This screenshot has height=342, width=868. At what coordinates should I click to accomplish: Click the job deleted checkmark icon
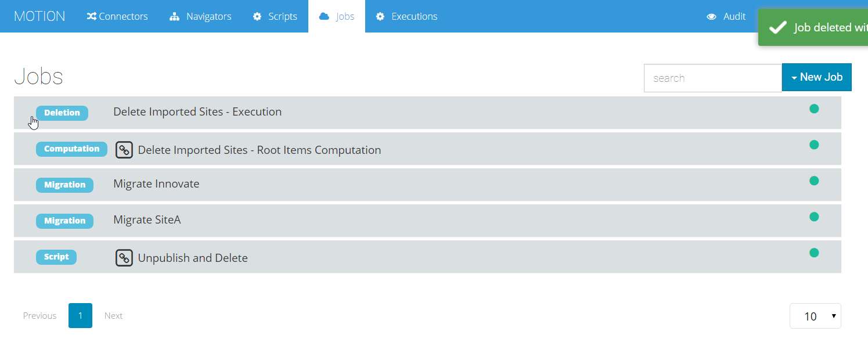point(777,27)
